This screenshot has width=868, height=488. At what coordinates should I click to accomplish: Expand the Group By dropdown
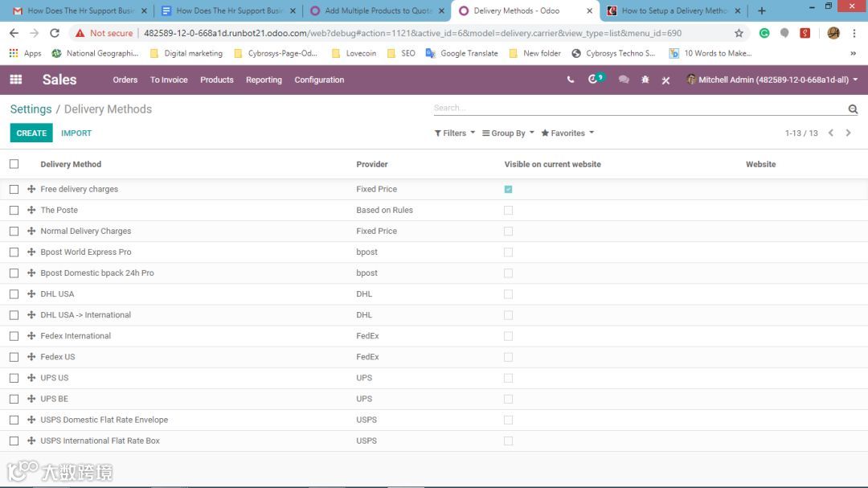point(508,133)
